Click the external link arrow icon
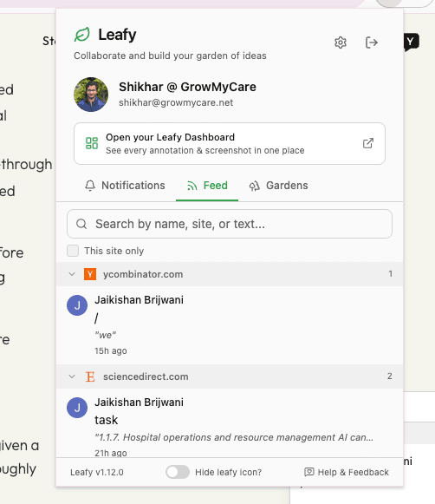Viewport: 435px width, 504px height. [x=368, y=143]
